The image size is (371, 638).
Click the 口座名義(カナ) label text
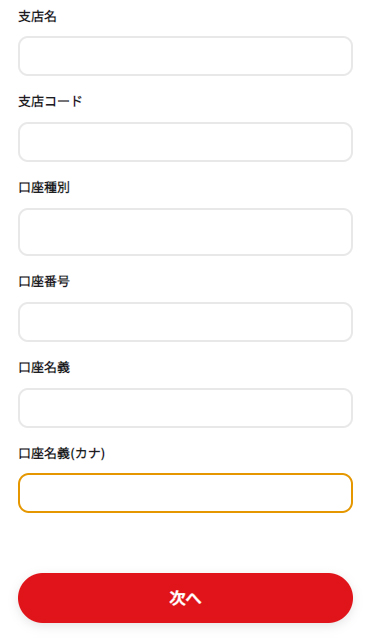[62, 453]
